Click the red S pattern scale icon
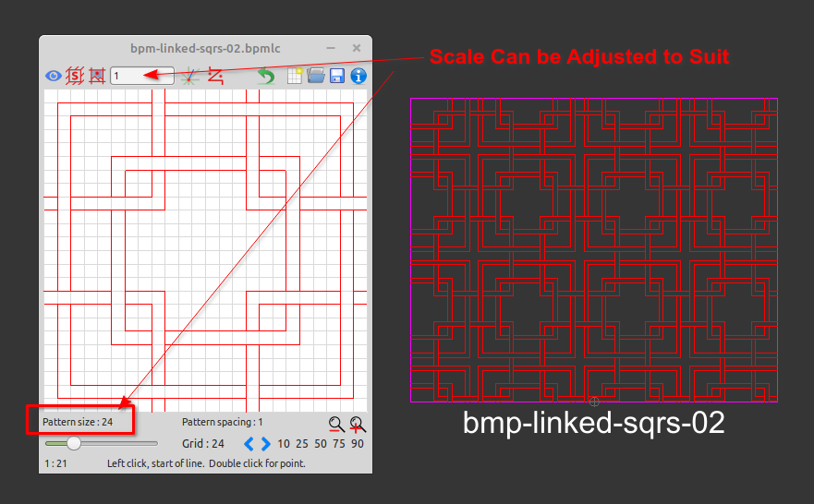This screenshot has height=504, width=814. (x=75, y=76)
